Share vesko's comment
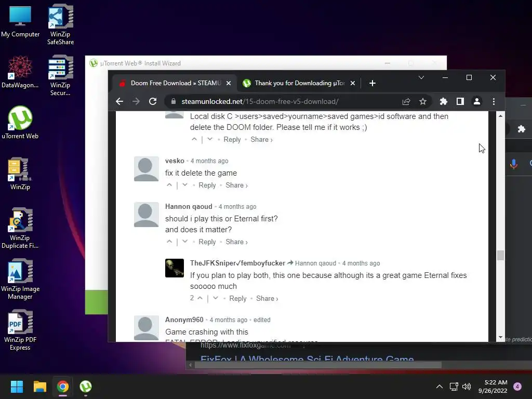Screen dimensions: 532x399 click(x=236, y=185)
